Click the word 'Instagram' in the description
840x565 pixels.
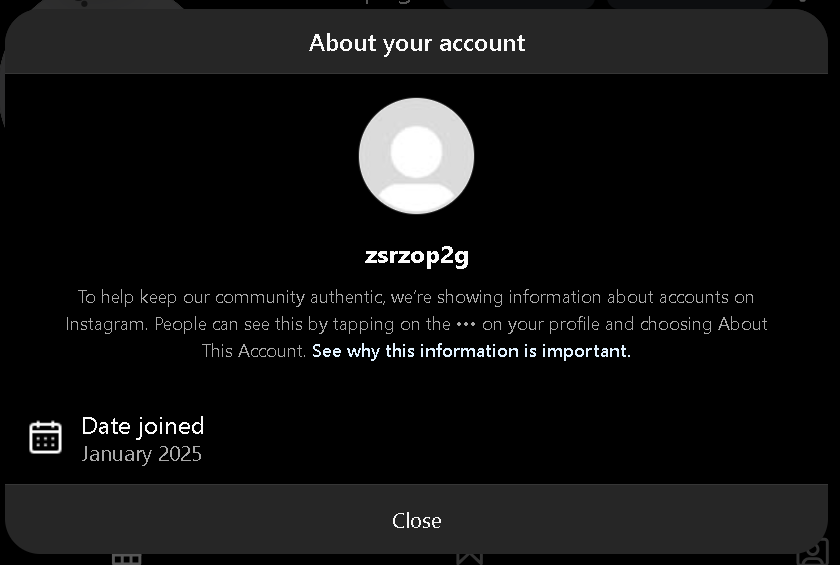pos(106,324)
